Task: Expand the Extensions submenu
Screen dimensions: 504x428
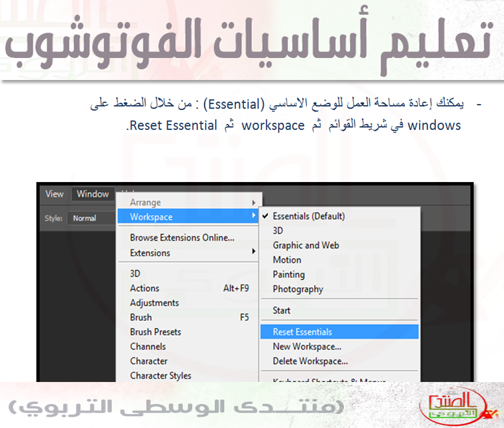Action: (x=188, y=253)
